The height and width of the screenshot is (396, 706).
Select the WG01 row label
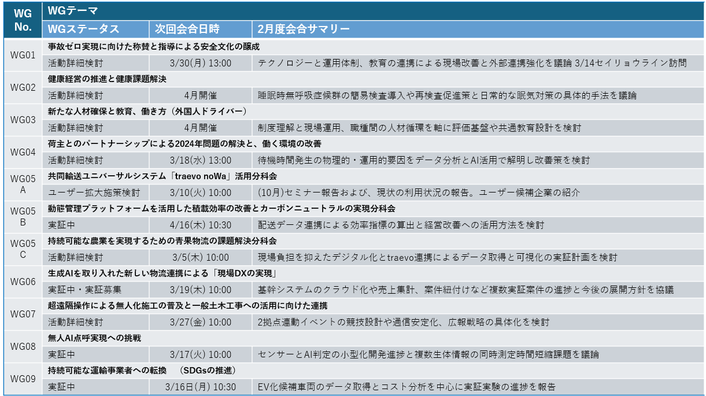tap(23, 55)
